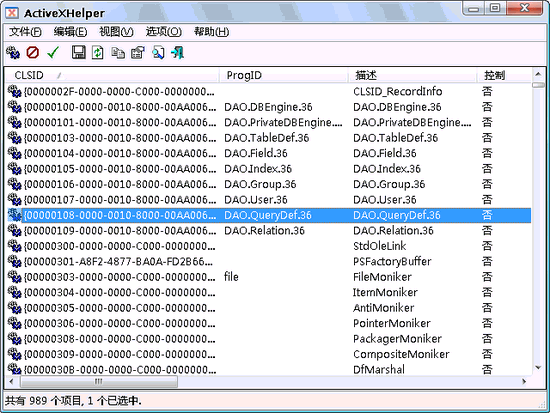The width and height of the screenshot is (550, 413).
Task: Click the red disable-selected-items toolbar icon
Action: coord(33,53)
